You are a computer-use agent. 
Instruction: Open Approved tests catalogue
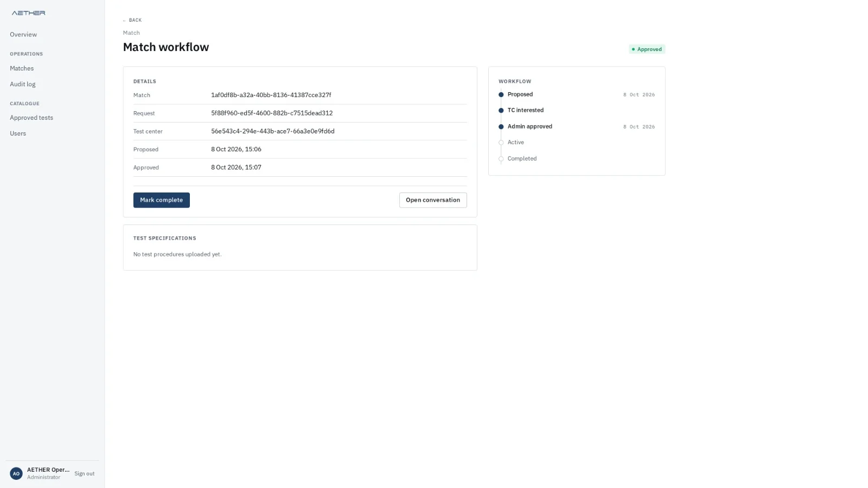(31, 118)
